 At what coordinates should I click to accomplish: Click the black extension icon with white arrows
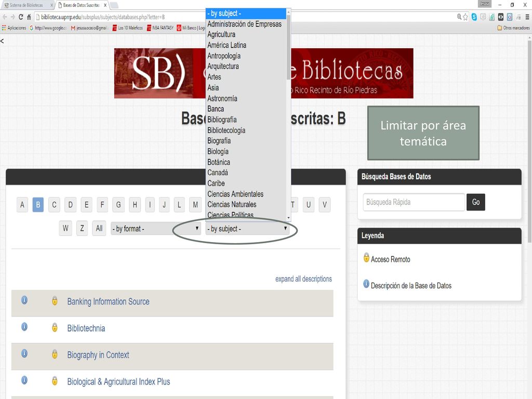[500, 17]
